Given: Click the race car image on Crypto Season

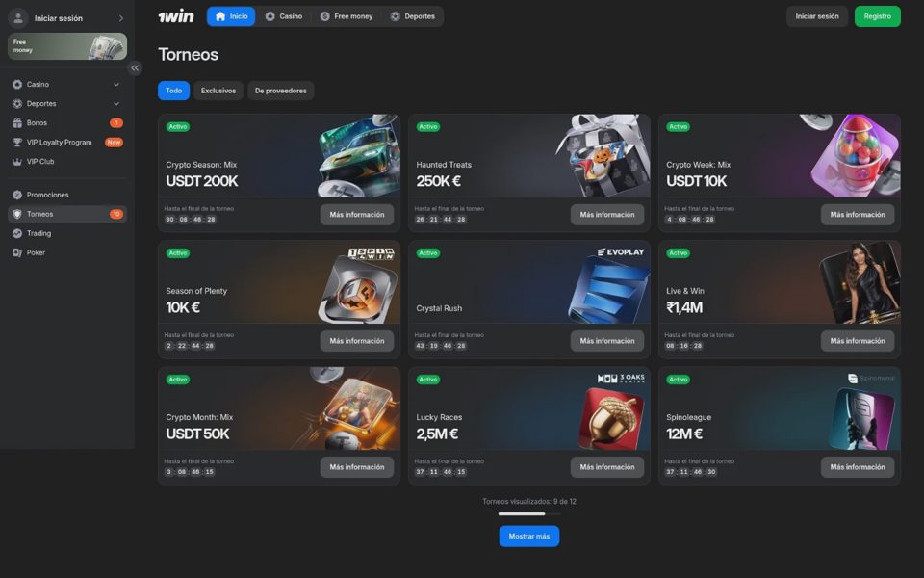Looking at the screenshot, I should (x=359, y=156).
